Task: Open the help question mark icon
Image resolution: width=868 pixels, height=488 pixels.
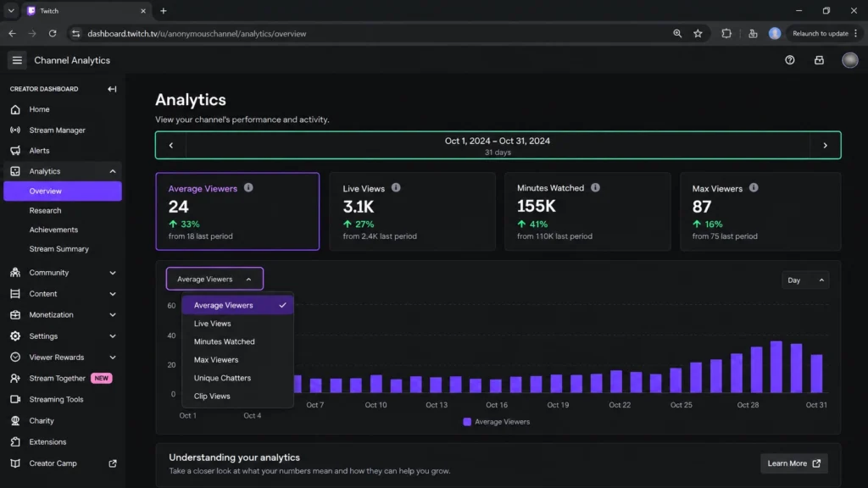Action: coord(790,60)
